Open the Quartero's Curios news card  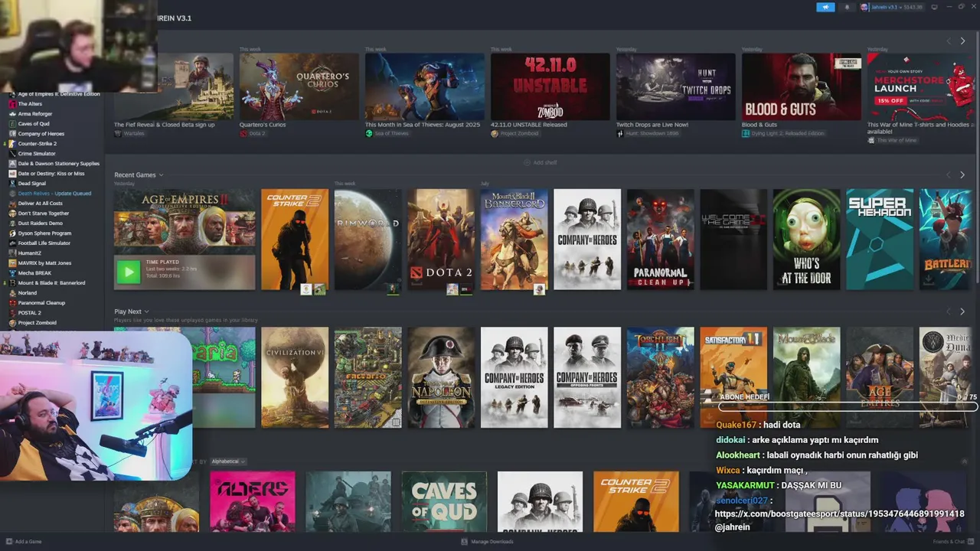(299, 86)
